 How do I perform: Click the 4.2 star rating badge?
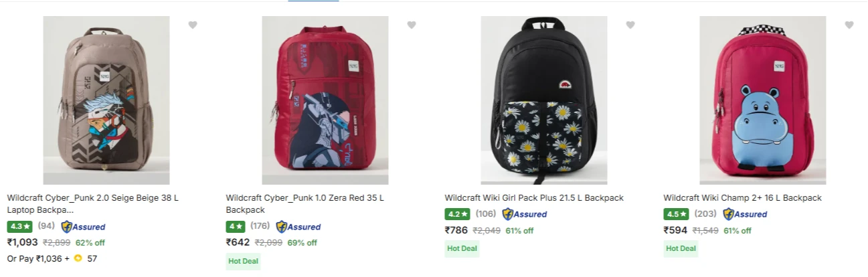pyautogui.click(x=457, y=215)
